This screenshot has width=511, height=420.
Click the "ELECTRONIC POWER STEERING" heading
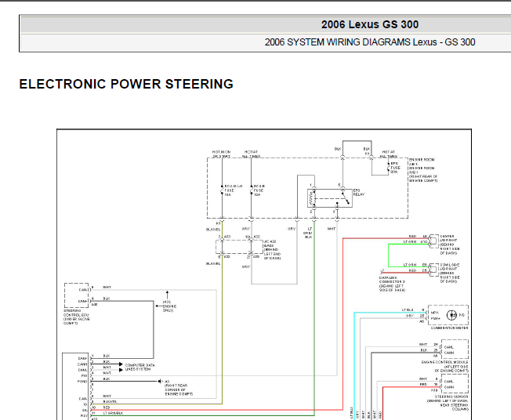point(126,84)
